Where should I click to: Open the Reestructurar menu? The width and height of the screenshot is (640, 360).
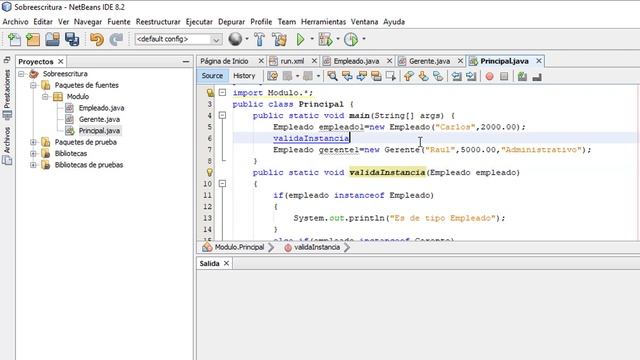(158, 22)
